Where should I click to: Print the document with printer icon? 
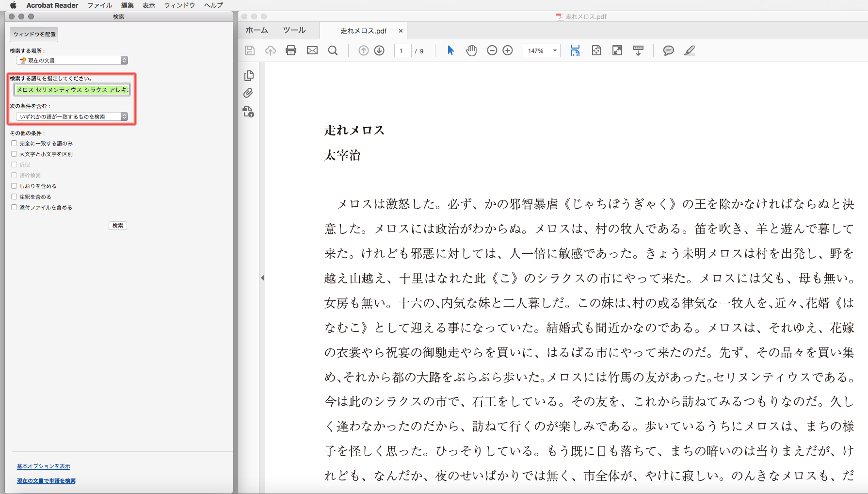pos(291,50)
